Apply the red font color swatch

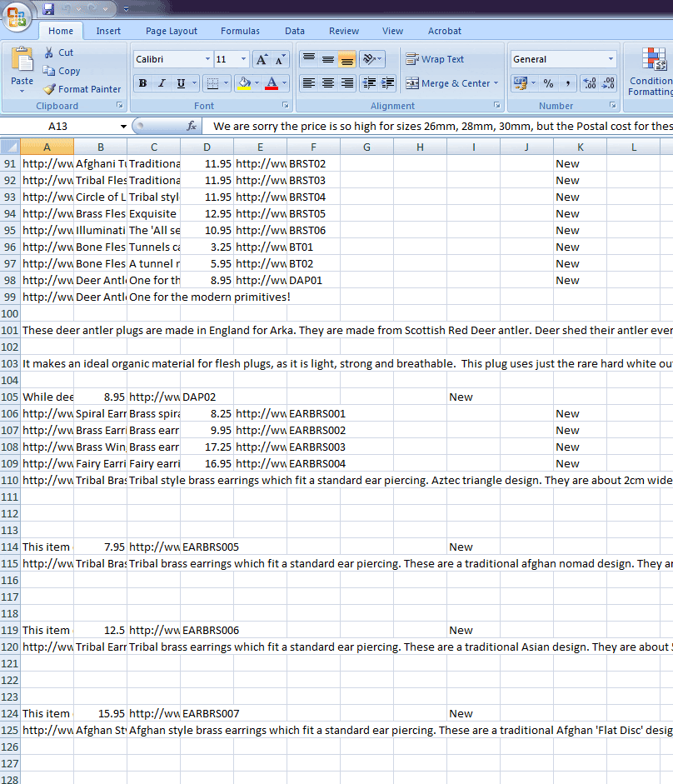[271, 83]
